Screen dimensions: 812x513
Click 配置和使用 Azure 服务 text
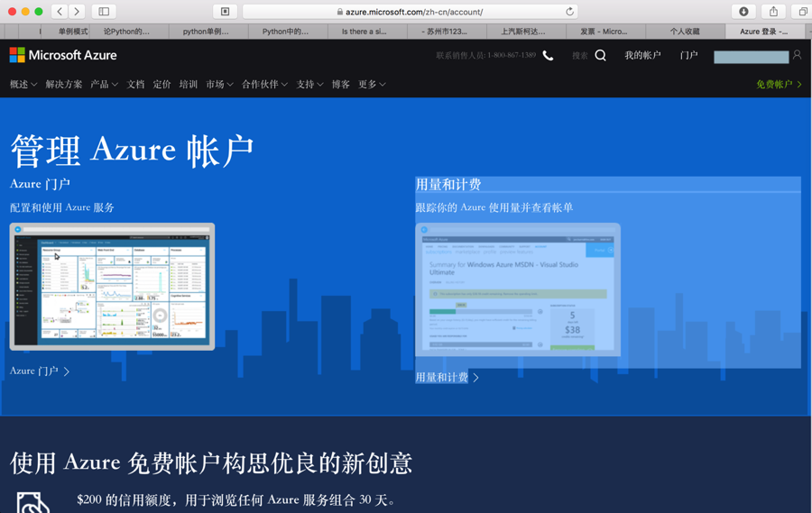pos(62,207)
